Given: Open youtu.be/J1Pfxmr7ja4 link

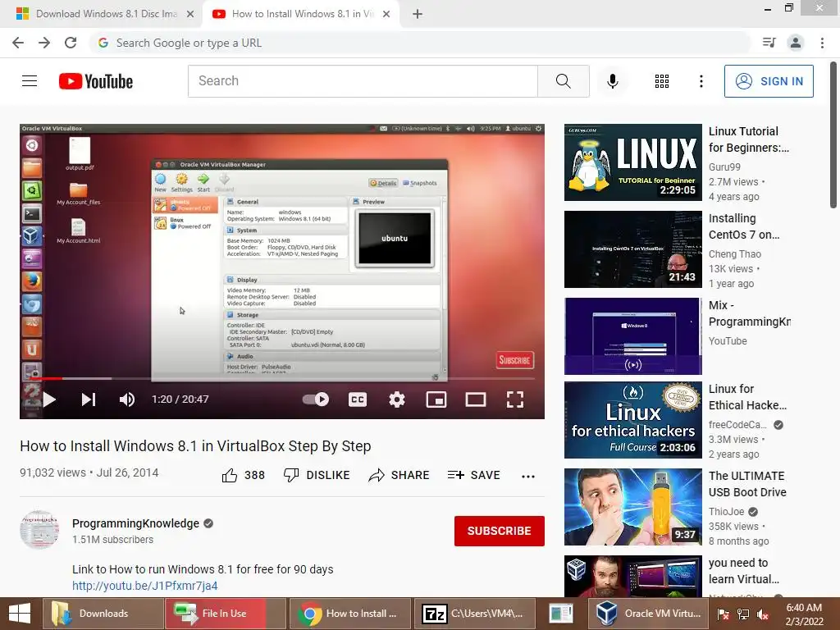Looking at the screenshot, I should tap(144, 586).
